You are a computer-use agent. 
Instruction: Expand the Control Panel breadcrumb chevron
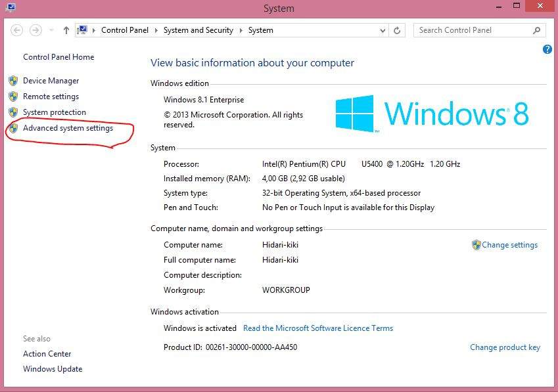(x=156, y=30)
